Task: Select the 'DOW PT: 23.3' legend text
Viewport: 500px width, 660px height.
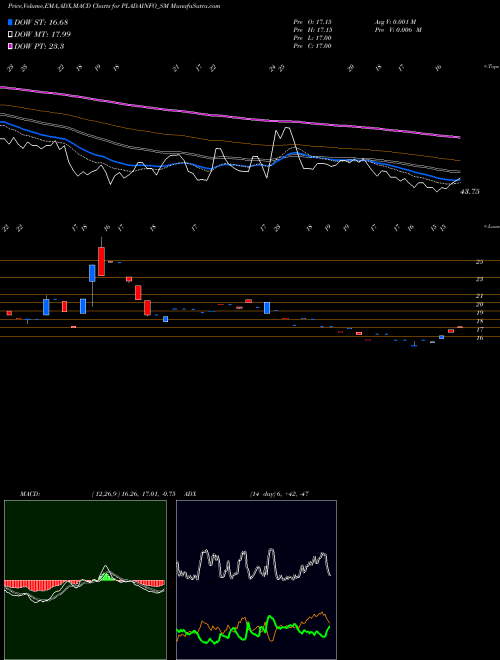Action: tap(39, 47)
